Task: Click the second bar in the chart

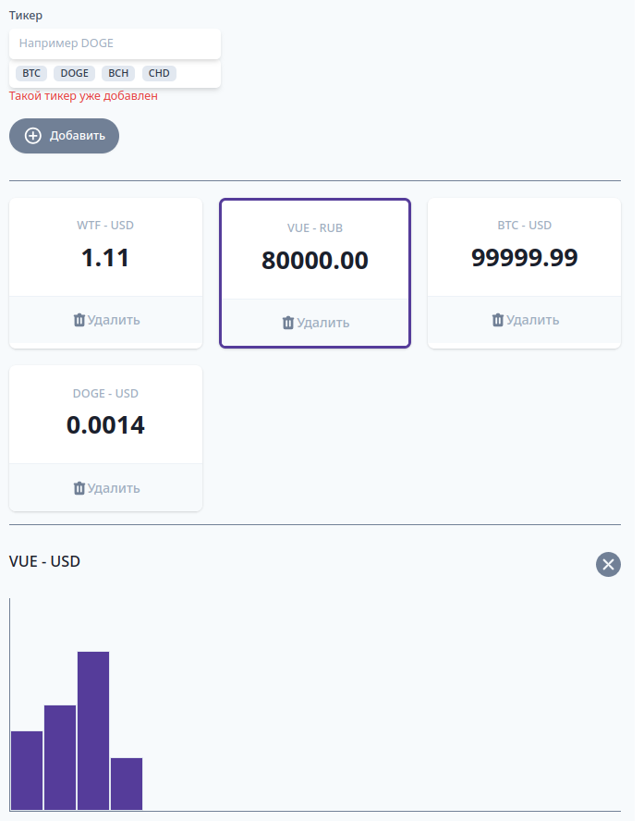Action: [60, 757]
